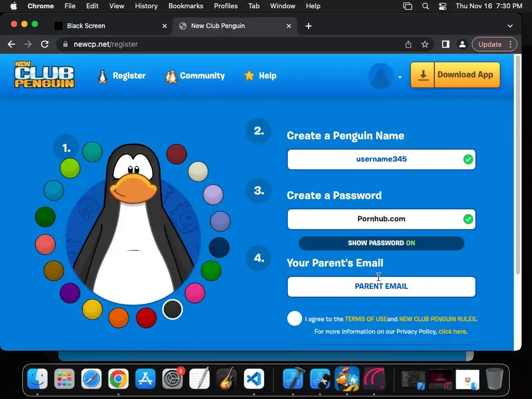This screenshot has width=532, height=399.
Task: Click the Password input field
Action: tap(381, 219)
